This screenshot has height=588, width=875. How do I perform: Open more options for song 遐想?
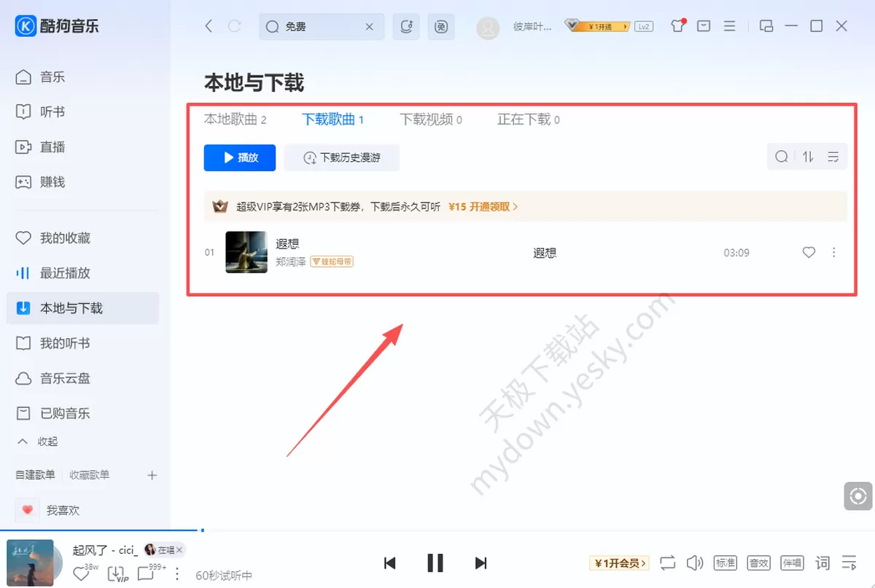[x=834, y=253]
